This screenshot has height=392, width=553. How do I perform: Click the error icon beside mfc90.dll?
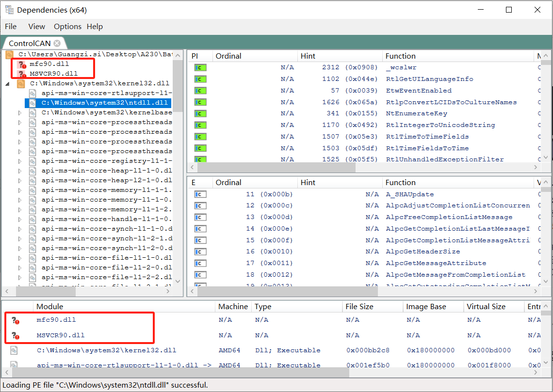22,63
